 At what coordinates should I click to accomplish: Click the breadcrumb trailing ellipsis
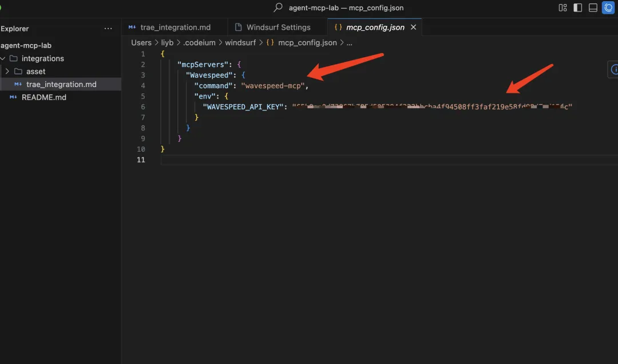point(349,42)
